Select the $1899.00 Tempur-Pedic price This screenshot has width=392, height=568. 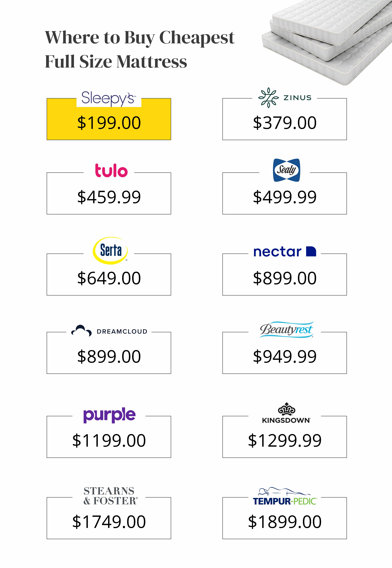pos(285,522)
